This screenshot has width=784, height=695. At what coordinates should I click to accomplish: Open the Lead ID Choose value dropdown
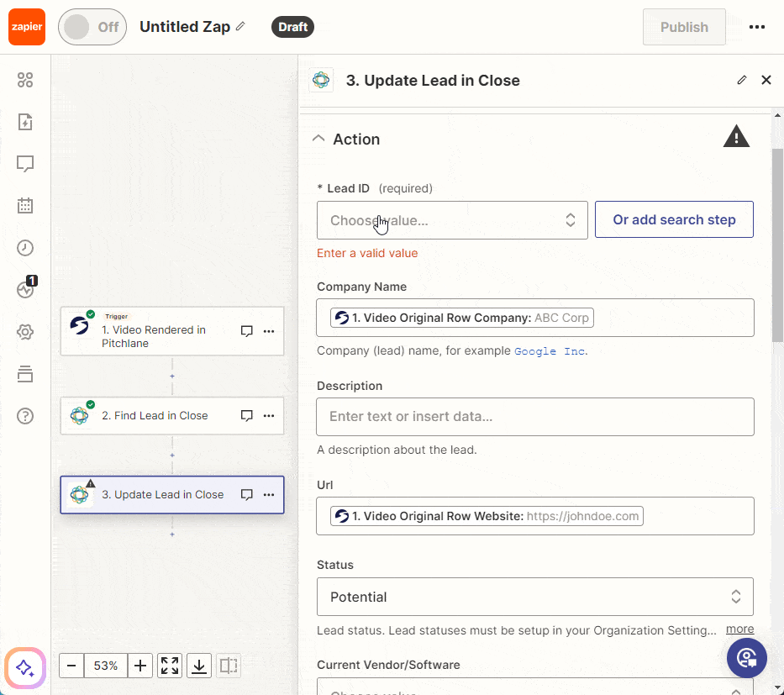(452, 220)
